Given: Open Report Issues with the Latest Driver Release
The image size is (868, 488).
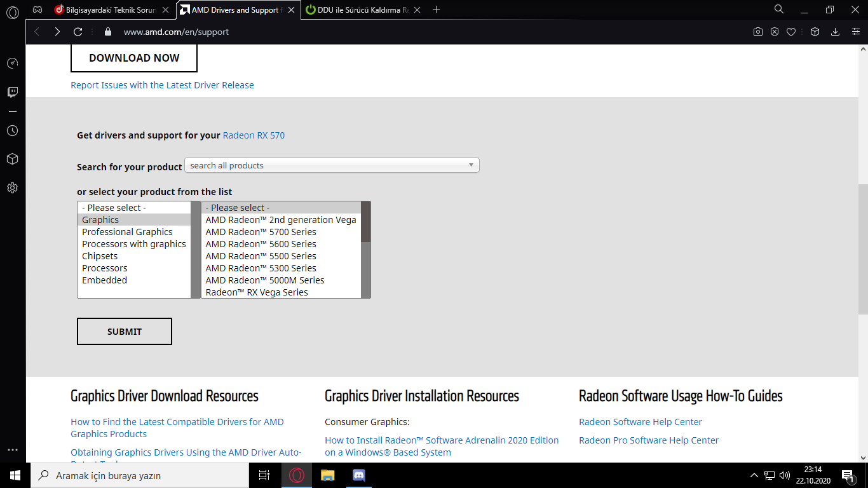Looking at the screenshot, I should coord(162,85).
